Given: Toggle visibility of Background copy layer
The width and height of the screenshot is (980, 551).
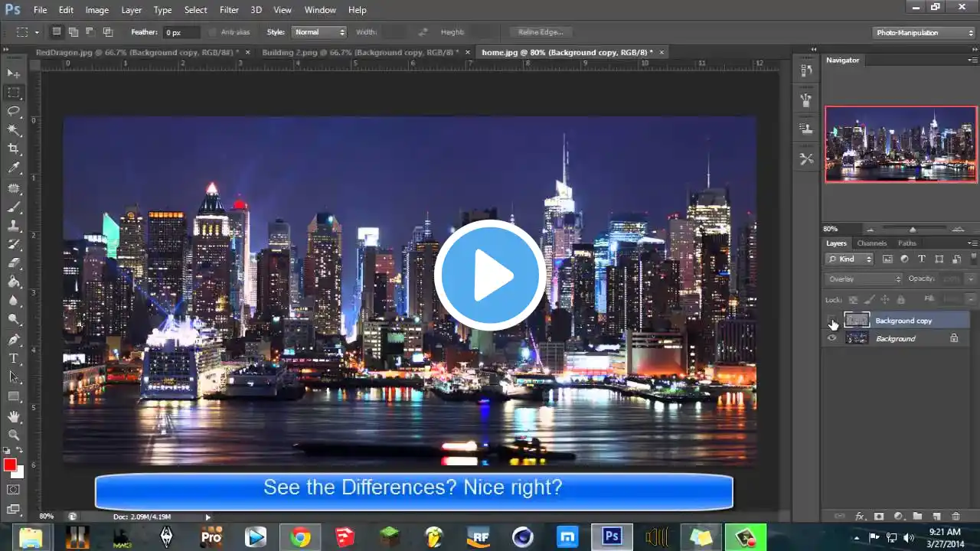Looking at the screenshot, I should [x=832, y=321].
